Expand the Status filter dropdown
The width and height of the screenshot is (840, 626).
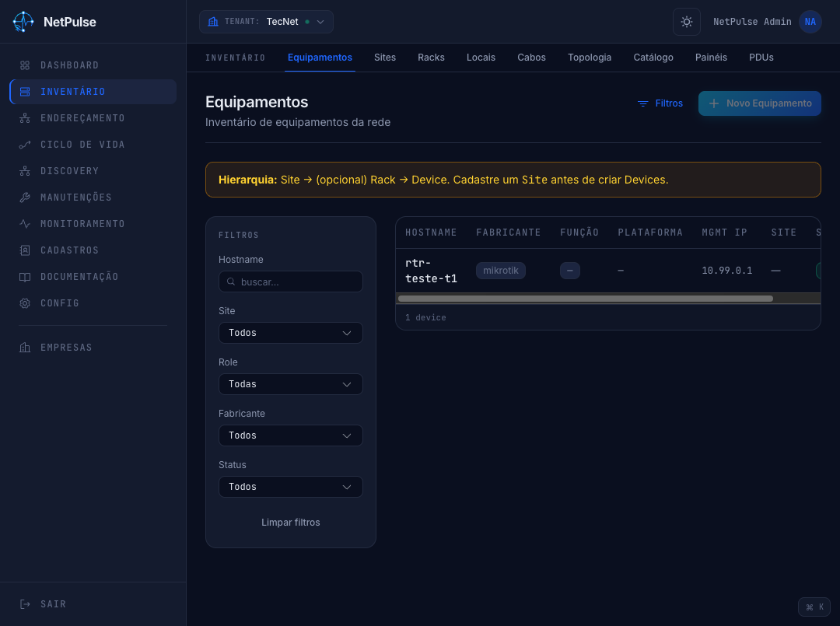coord(291,487)
